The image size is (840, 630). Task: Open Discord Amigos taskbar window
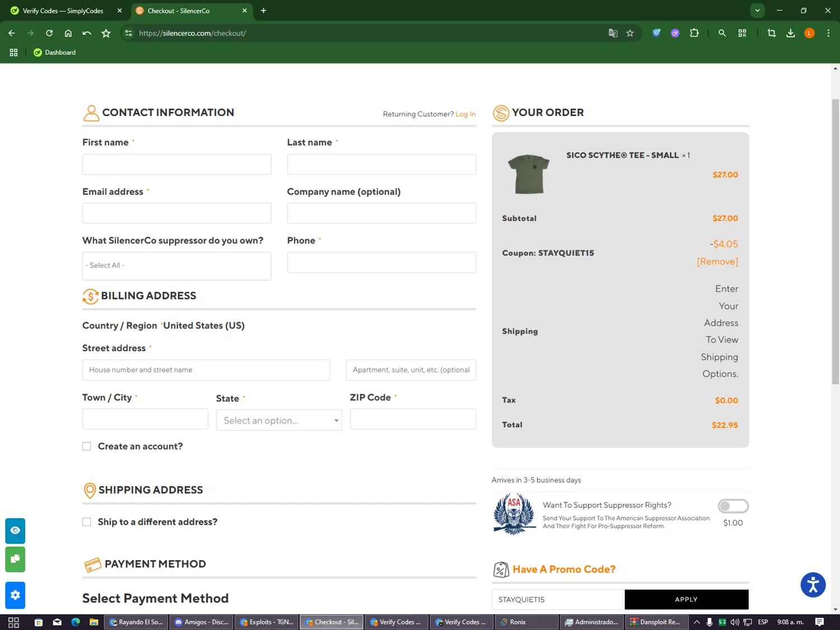pos(202,622)
